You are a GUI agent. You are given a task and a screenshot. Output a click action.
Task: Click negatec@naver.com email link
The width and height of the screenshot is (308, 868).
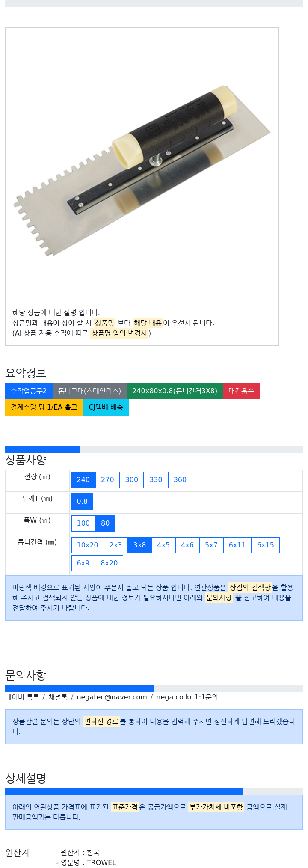point(112,697)
